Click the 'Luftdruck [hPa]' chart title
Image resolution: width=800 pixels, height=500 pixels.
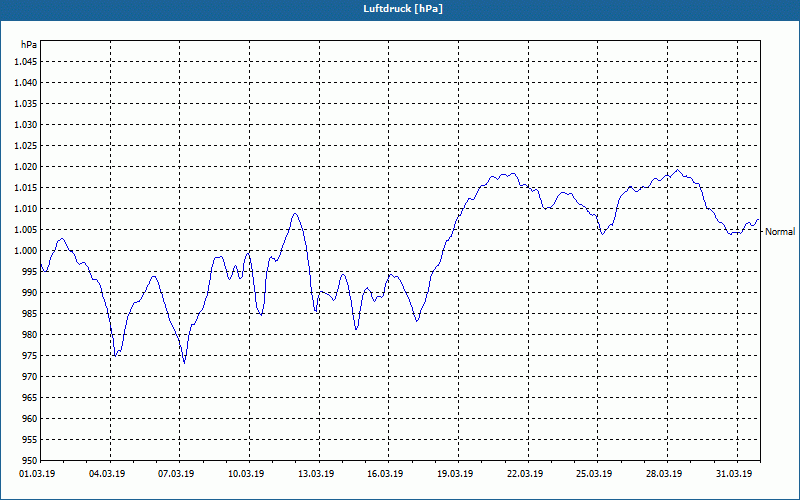[x=403, y=9]
